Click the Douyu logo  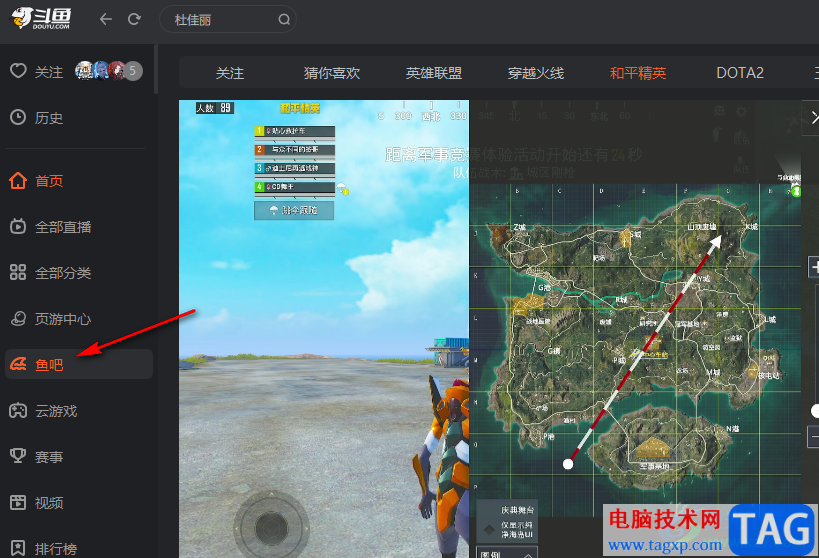pyautogui.click(x=41, y=19)
